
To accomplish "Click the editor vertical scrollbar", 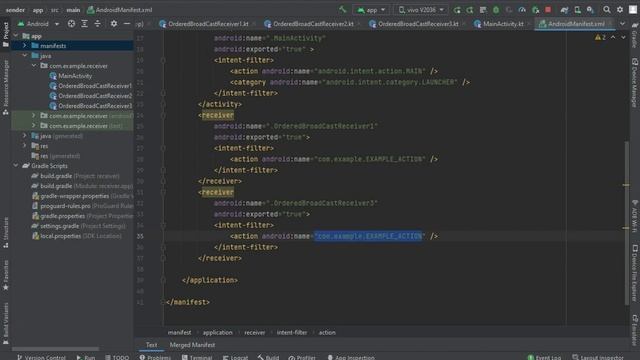I will coord(627,222).
